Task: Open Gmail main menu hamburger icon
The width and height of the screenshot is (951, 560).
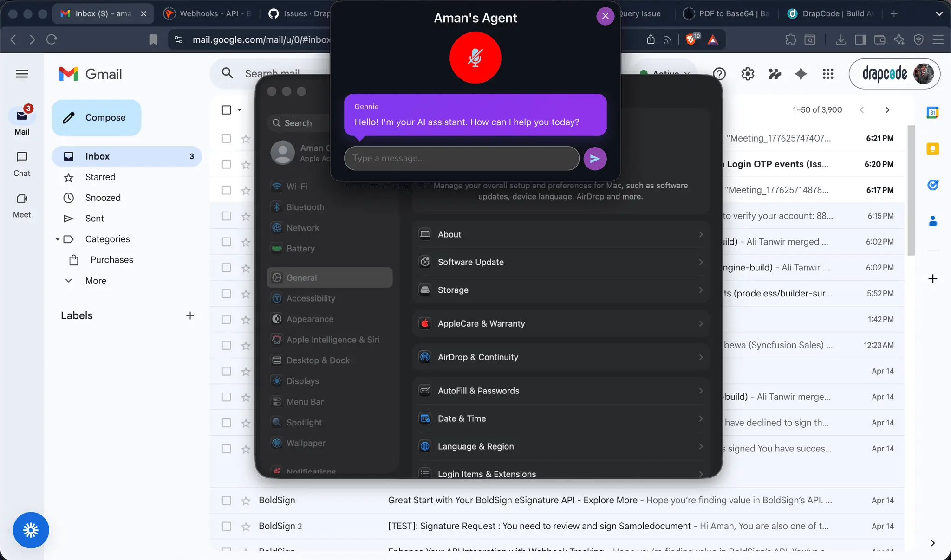Action: tap(22, 74)
